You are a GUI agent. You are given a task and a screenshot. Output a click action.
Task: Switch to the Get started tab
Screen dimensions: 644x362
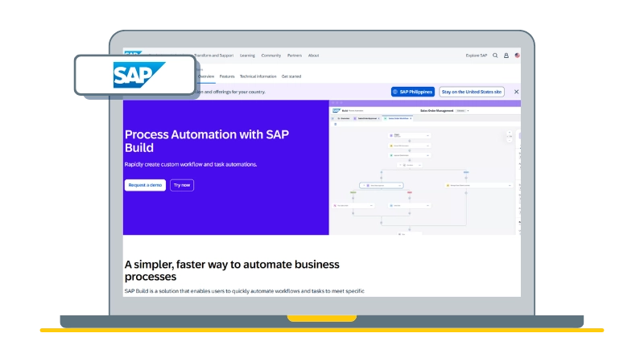(x=291, y=76)
